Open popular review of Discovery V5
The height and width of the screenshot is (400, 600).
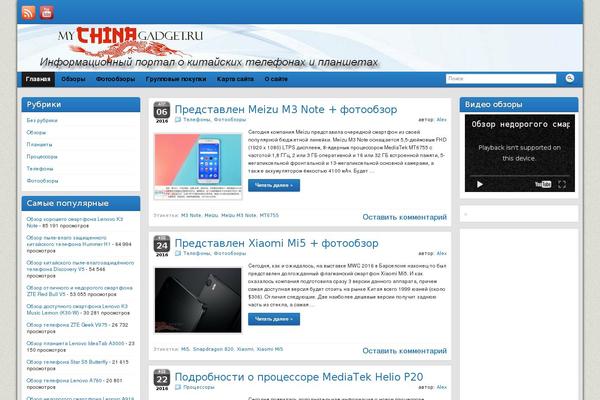click(80, 266)
